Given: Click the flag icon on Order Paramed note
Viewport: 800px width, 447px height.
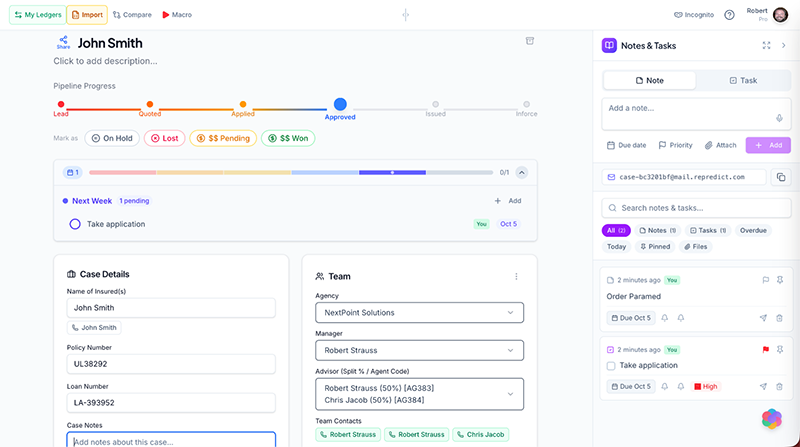Looking at the screenshot, I should [765, 280].
